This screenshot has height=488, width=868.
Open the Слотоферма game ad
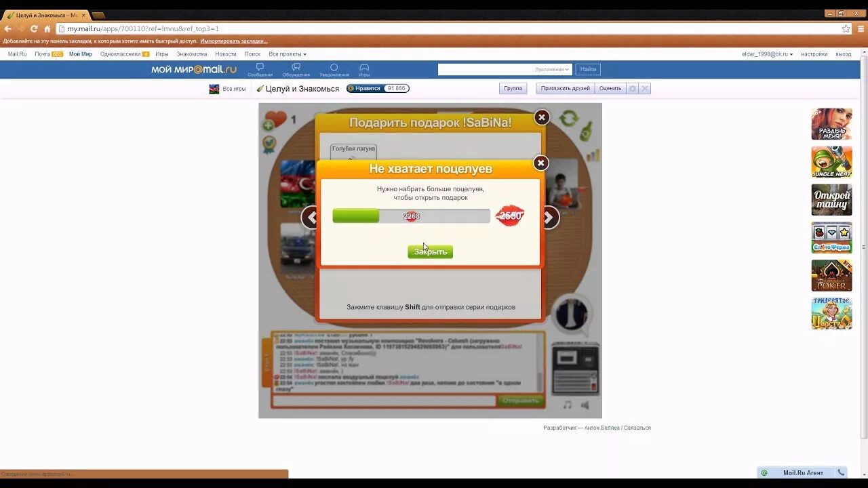(831, 238)
